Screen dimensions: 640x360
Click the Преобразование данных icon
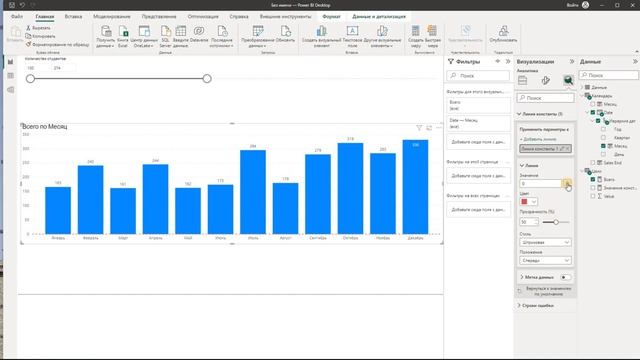258,31
